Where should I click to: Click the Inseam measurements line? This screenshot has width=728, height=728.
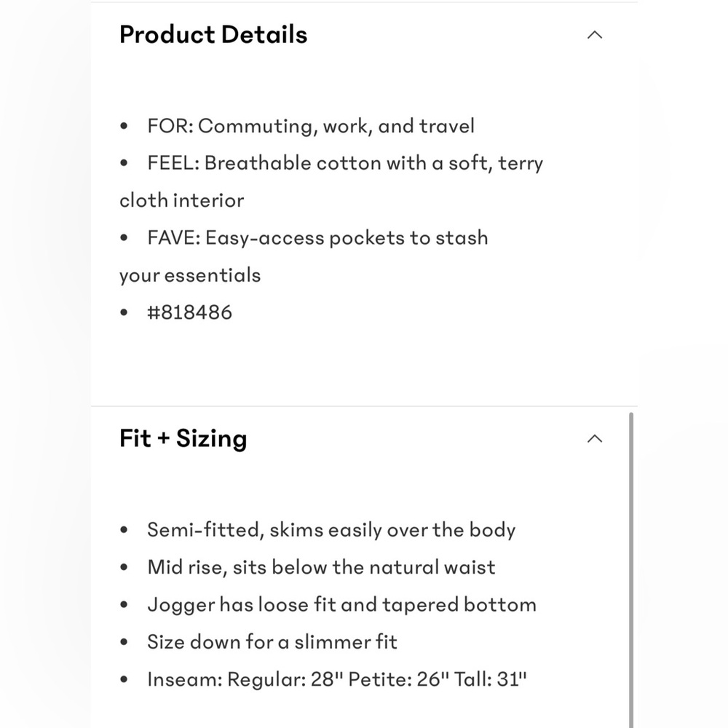pos(337,679)
